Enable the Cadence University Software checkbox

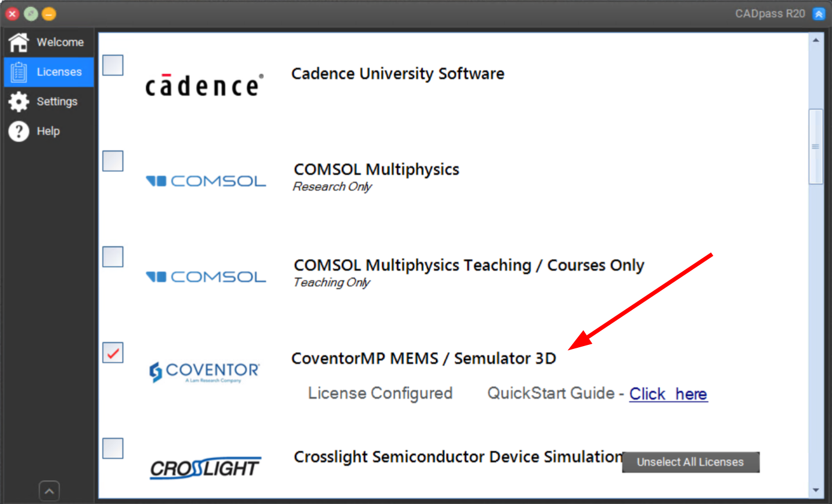coord(113,65)
